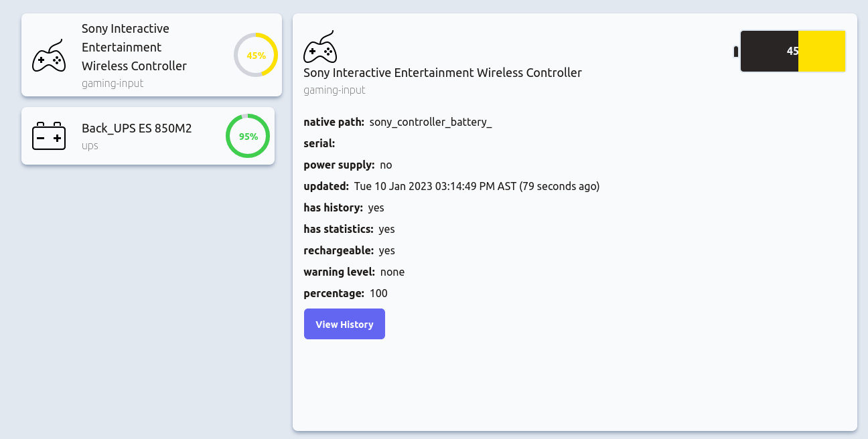Click the 'percentage: 100' row
Image resolution: width=868 pixels, height=439 pixels.
346,293
